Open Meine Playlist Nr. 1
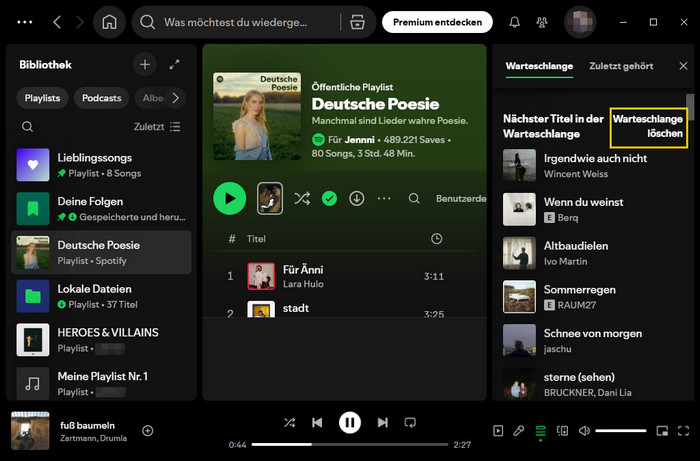 point(101,383)
